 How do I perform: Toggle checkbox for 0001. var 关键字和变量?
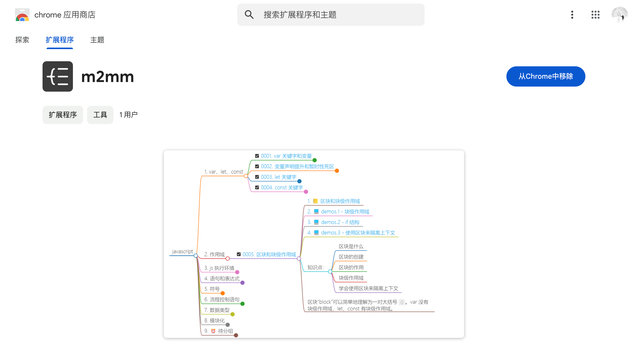pyautogui.click(x=257, y=156)
